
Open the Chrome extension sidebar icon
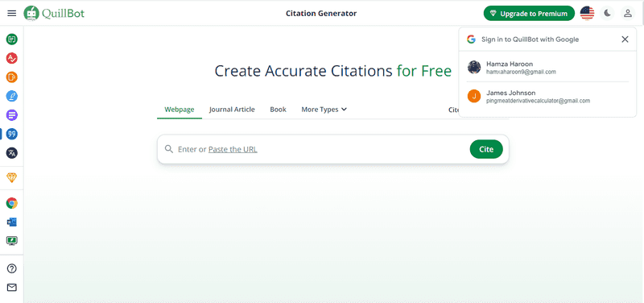pyautogui.click(x=12, y=203)
